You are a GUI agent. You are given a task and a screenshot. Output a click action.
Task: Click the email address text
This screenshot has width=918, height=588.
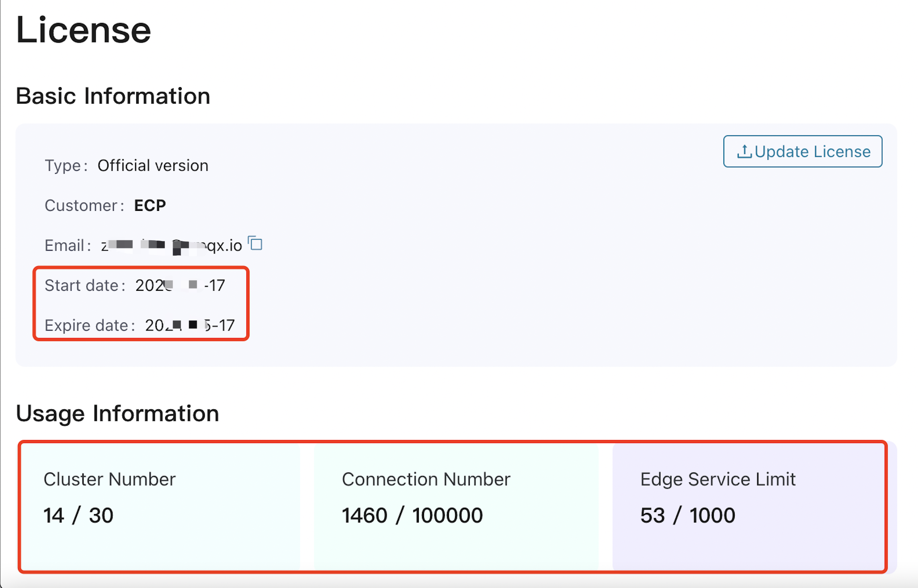172,245
